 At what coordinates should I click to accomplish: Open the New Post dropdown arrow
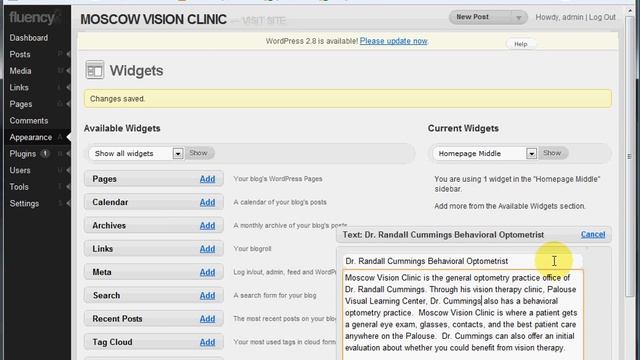[x=519, y=18]
